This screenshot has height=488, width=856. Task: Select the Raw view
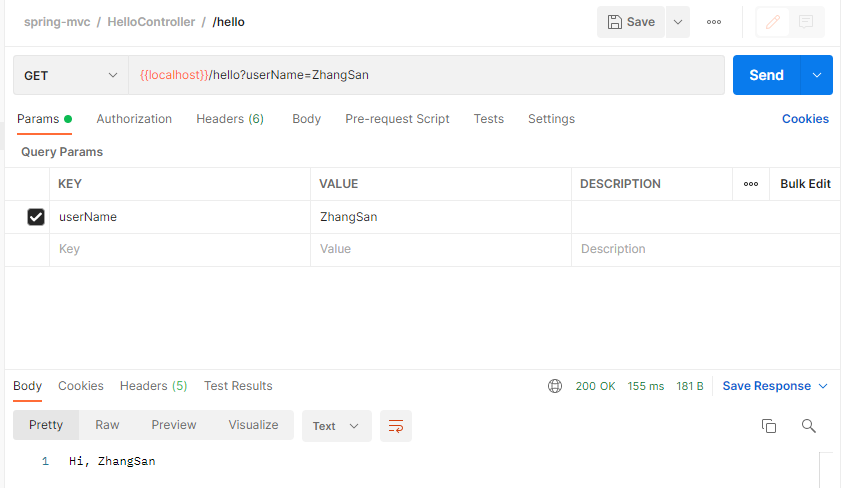(107, 425)
